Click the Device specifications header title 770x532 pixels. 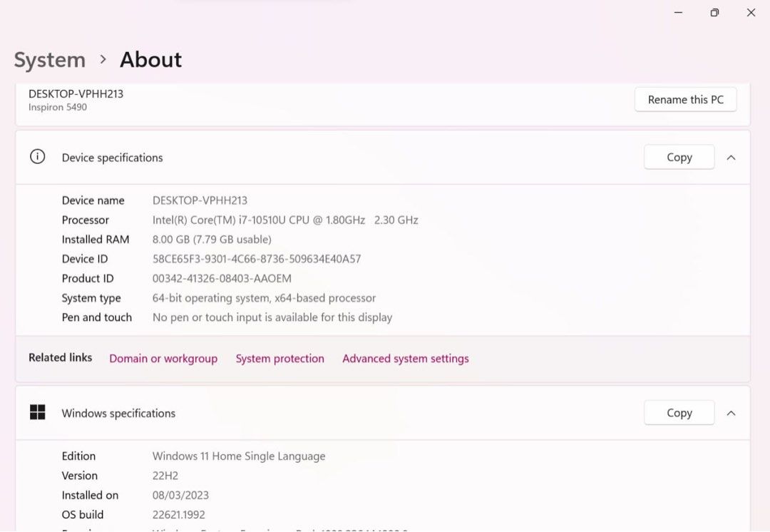[112, 158]
